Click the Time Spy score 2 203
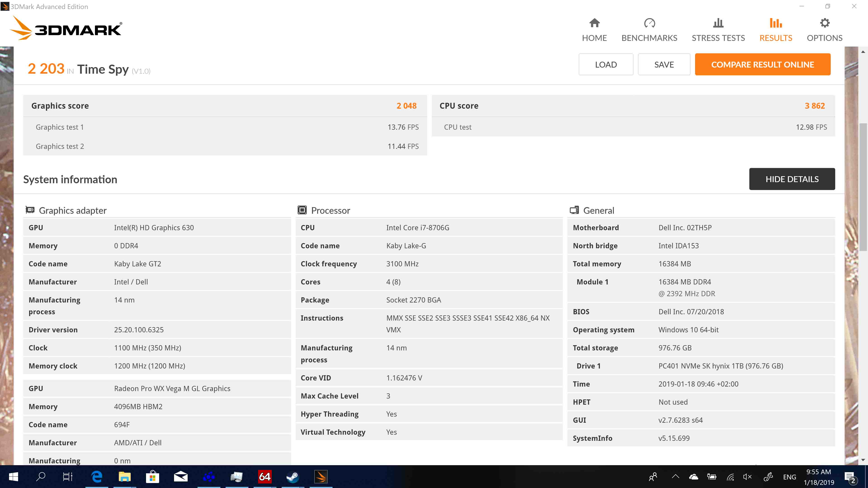The image size is (868, 488). point(46,69)
